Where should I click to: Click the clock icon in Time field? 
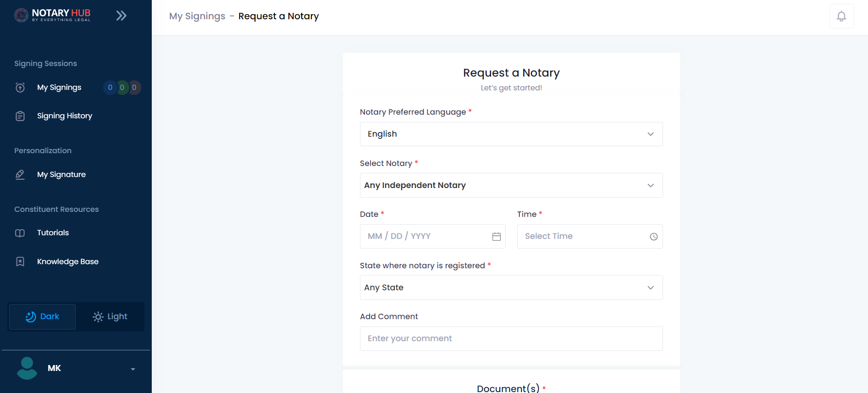pos(653,237)
